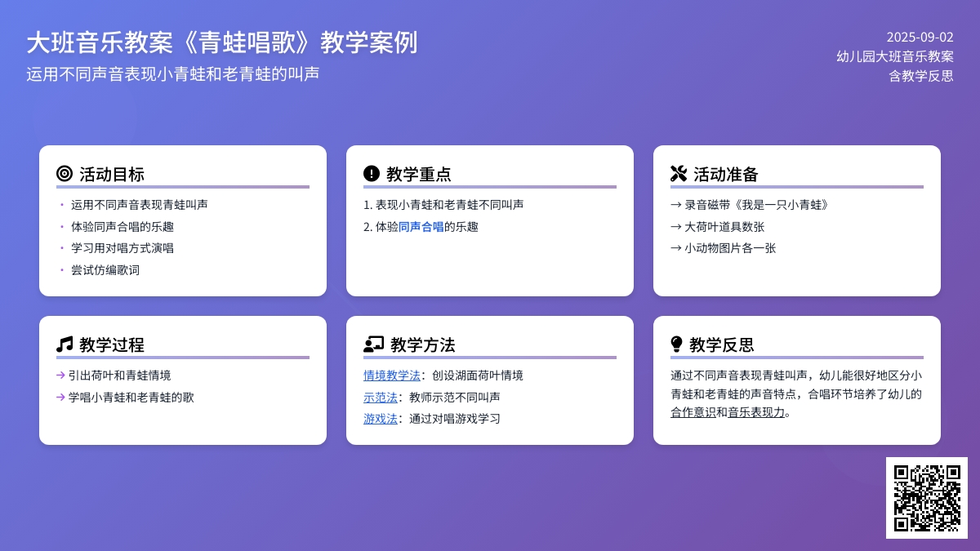The height and width of the screenshot is (551, 980).
Task: Click the date 2025-09-02
Action: (x=920, y=37)
